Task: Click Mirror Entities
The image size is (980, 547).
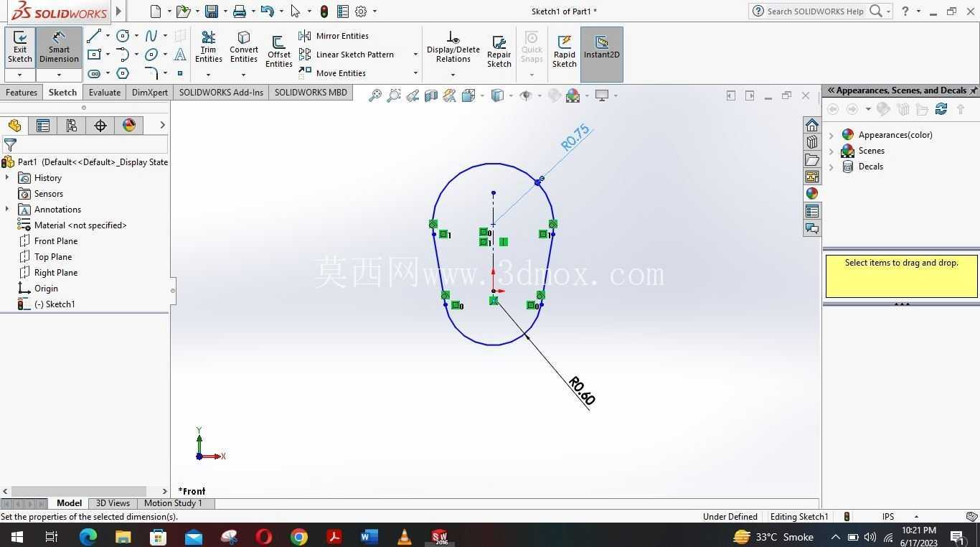Action: coord(334,36)
